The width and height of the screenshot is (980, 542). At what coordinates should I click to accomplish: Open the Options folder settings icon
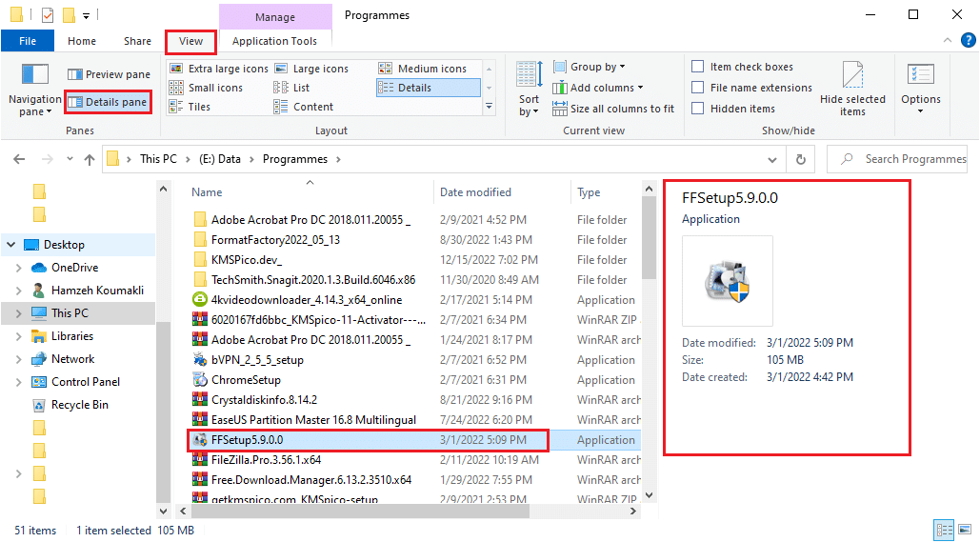pos(920,76)
